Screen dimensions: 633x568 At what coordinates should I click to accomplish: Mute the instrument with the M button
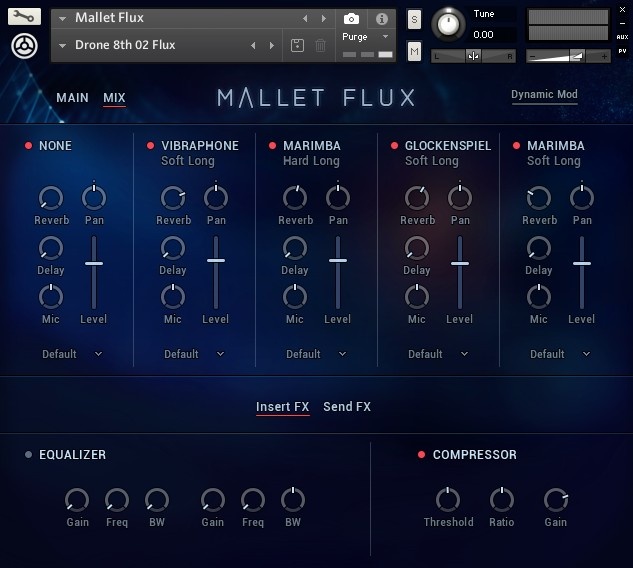click(414, 51)
